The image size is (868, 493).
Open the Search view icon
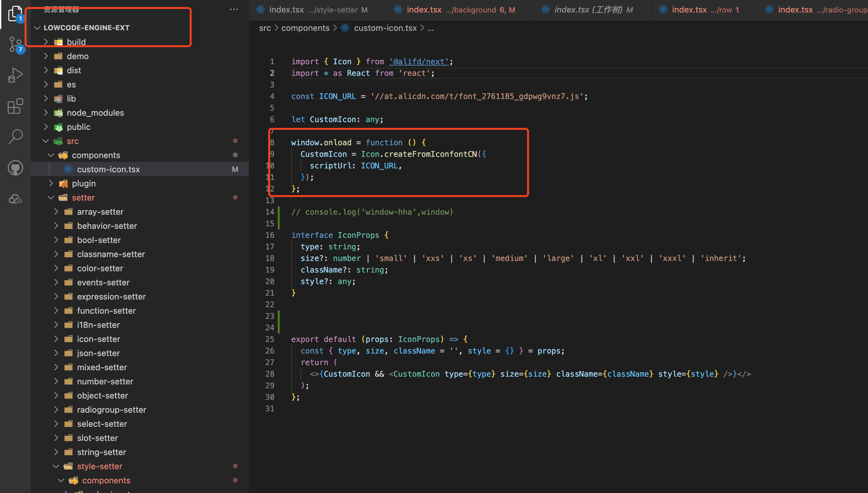pos(15,137)
